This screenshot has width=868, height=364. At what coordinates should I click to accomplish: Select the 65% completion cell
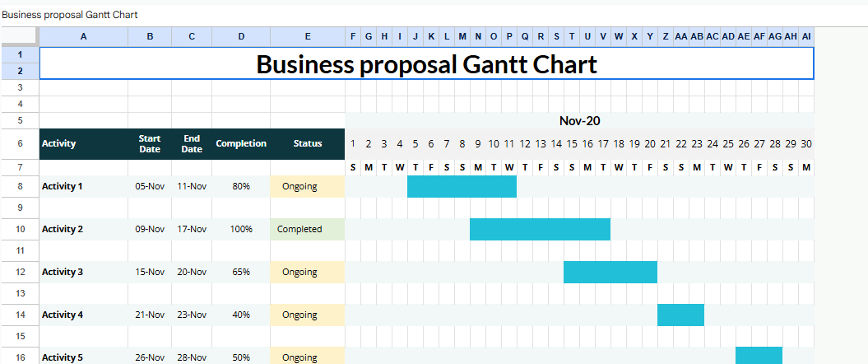(x=241, y=272)
